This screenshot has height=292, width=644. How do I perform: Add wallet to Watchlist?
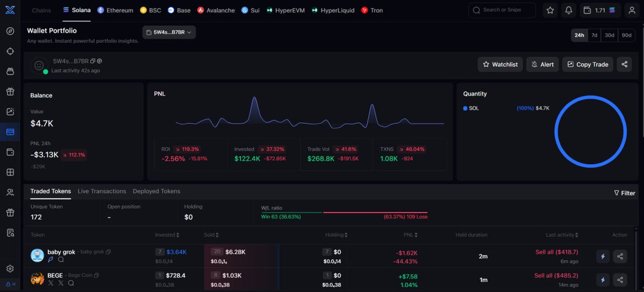(500, 64)
